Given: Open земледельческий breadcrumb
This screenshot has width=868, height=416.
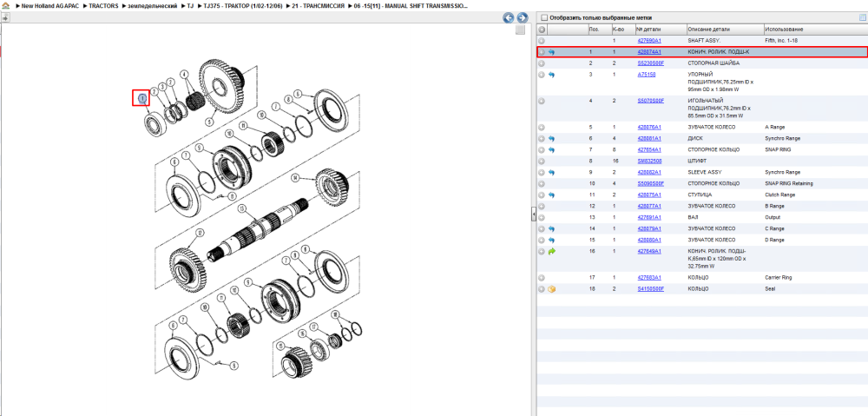Looking at the screenshot, I should tap(152, 5).
